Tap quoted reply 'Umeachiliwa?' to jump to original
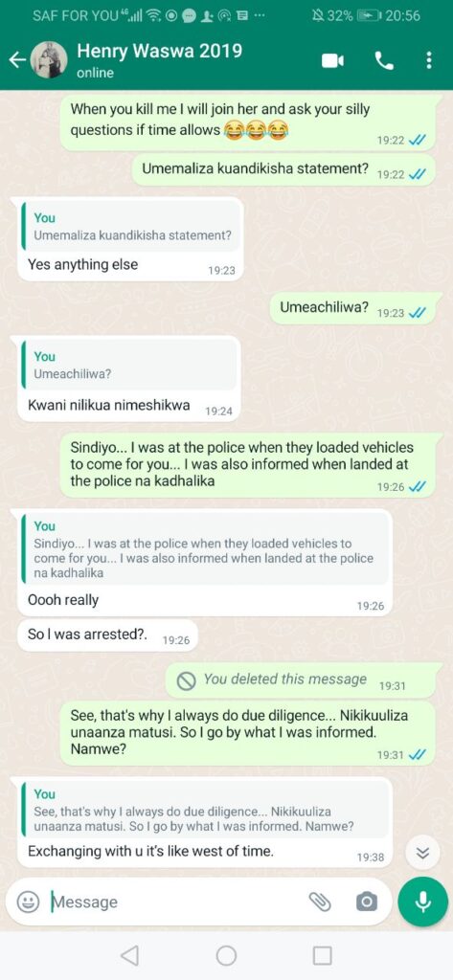 [129, 365]
